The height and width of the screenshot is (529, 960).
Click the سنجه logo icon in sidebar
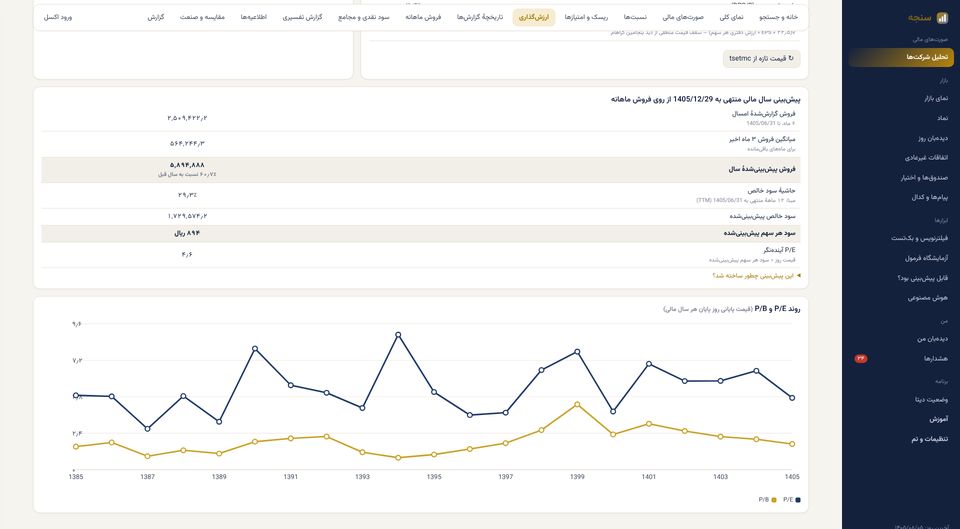pos(942,18)
